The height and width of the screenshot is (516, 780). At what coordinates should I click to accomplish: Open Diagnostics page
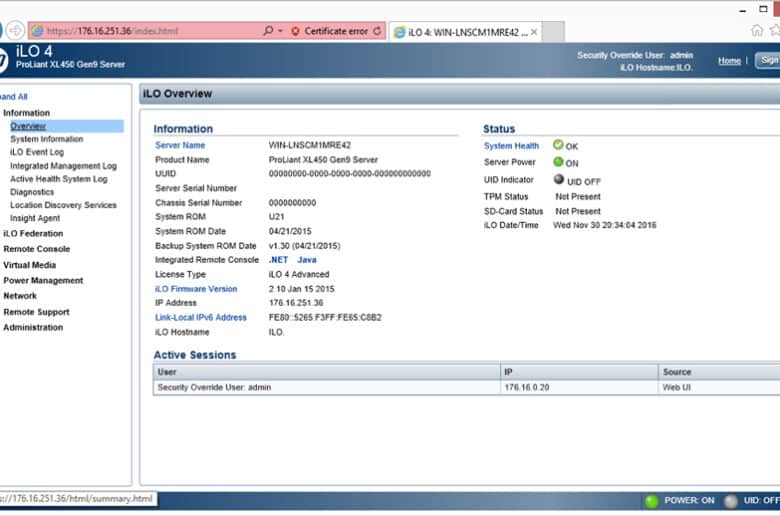[32, 192]
